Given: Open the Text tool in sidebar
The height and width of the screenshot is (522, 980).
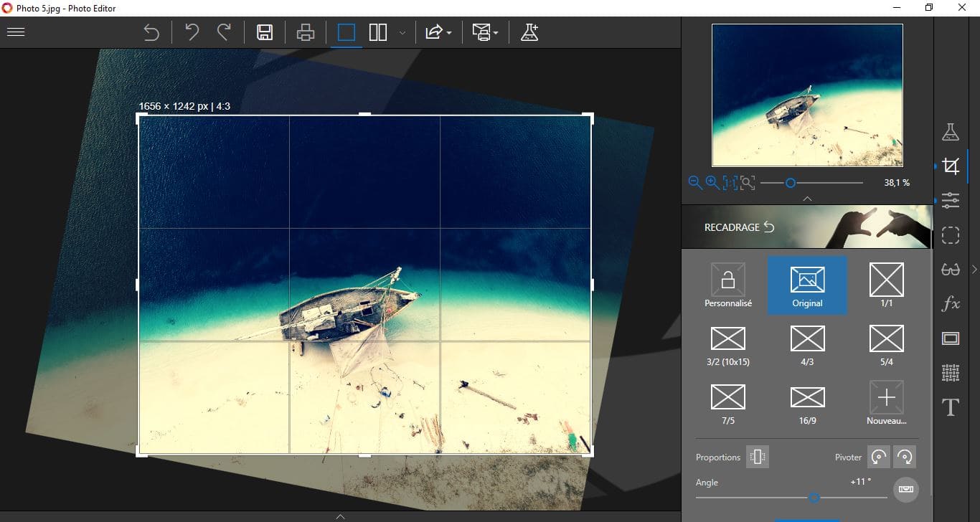Looking at the screenshot, I should tap(951, 407).
